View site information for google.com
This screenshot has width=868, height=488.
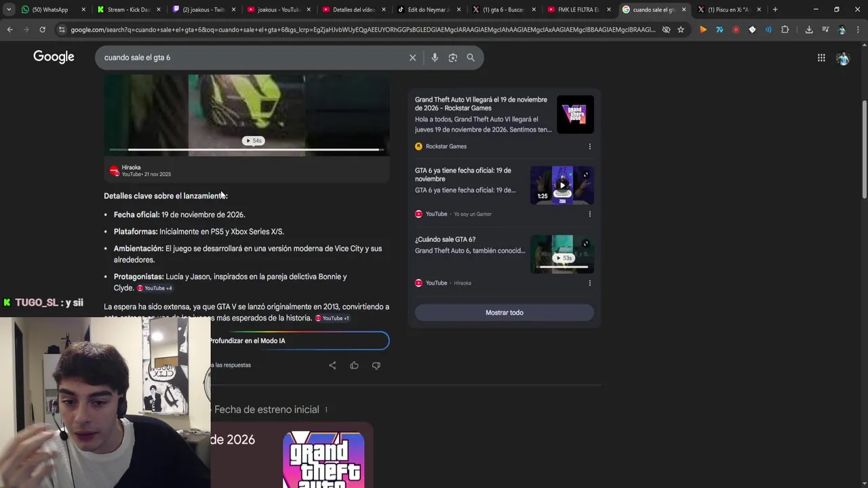coord(62,30)
